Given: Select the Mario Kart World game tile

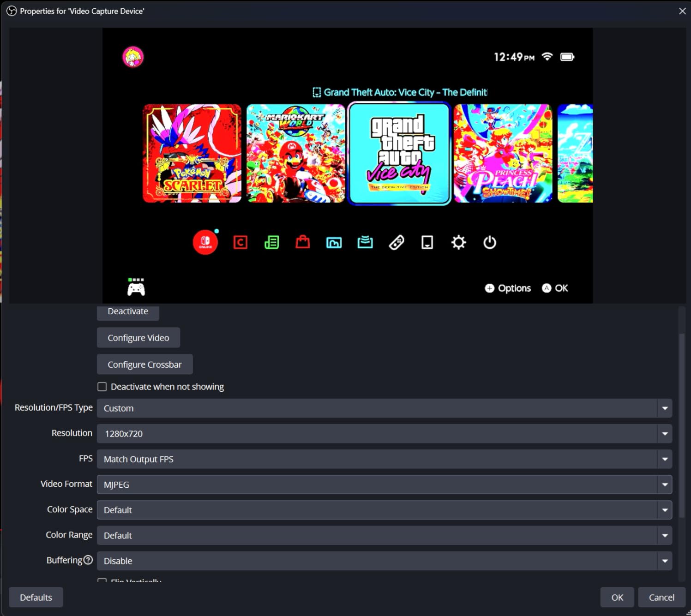Looking at the screenshot, I should click(x=296, y=153).
